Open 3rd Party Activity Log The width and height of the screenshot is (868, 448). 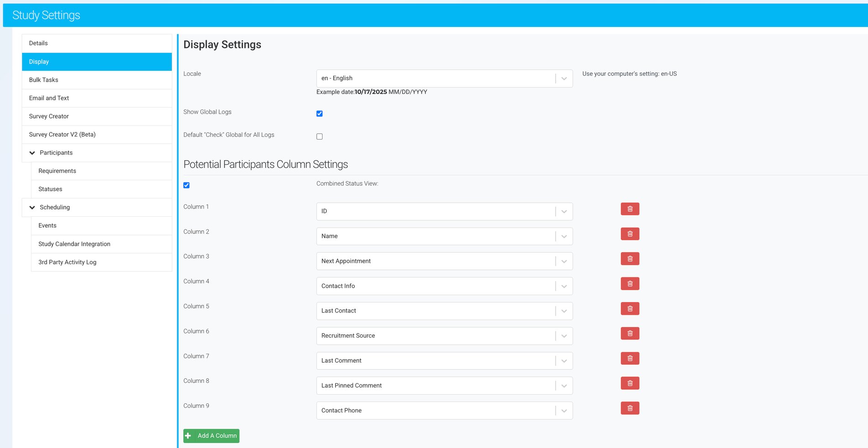click(x=101, y=262)
